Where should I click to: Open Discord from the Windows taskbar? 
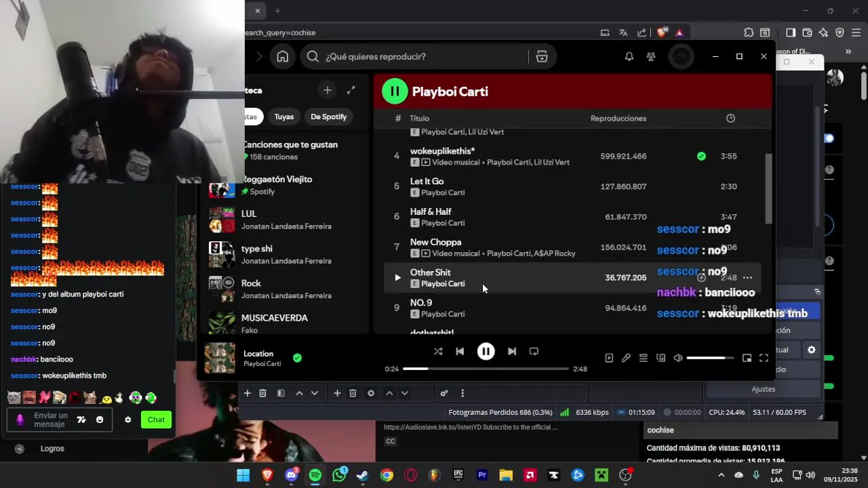pos(292,475)
